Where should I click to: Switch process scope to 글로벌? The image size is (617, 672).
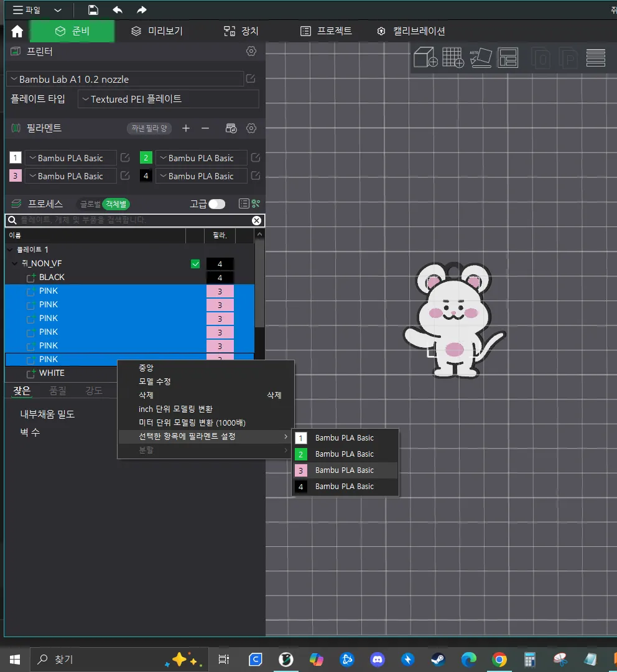pos(90,204)
